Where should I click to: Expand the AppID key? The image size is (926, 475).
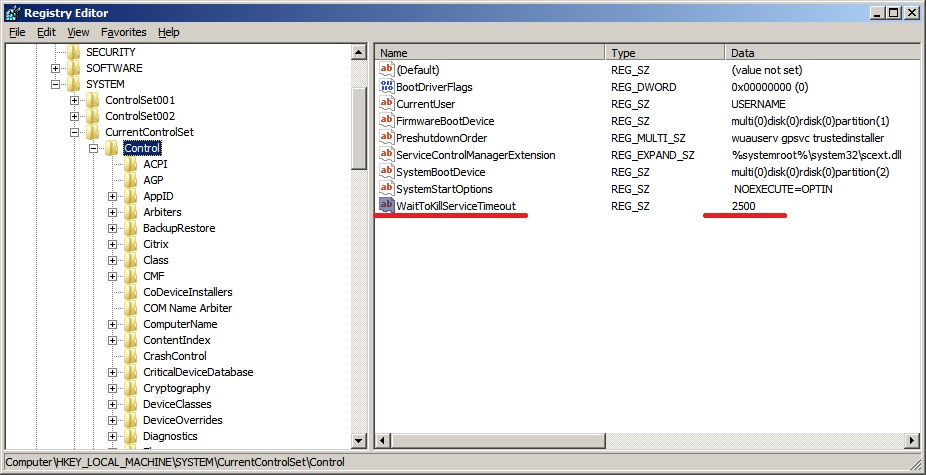click(112, 196)
